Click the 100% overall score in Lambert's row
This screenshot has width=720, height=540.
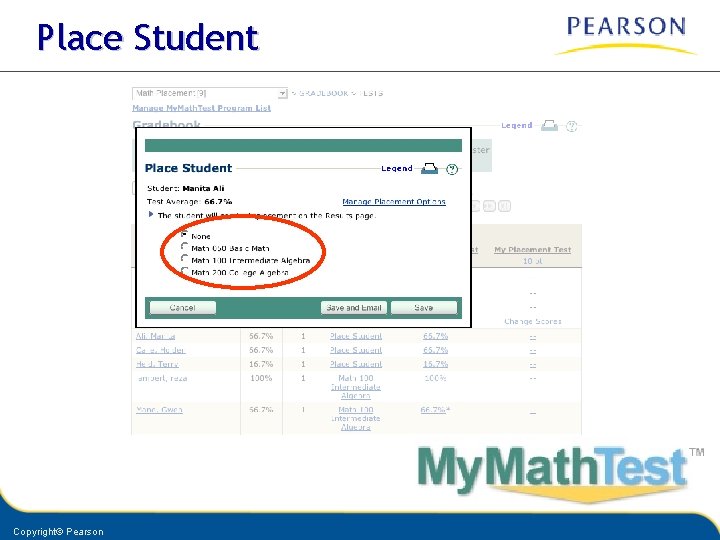click(x=261, y=378)
